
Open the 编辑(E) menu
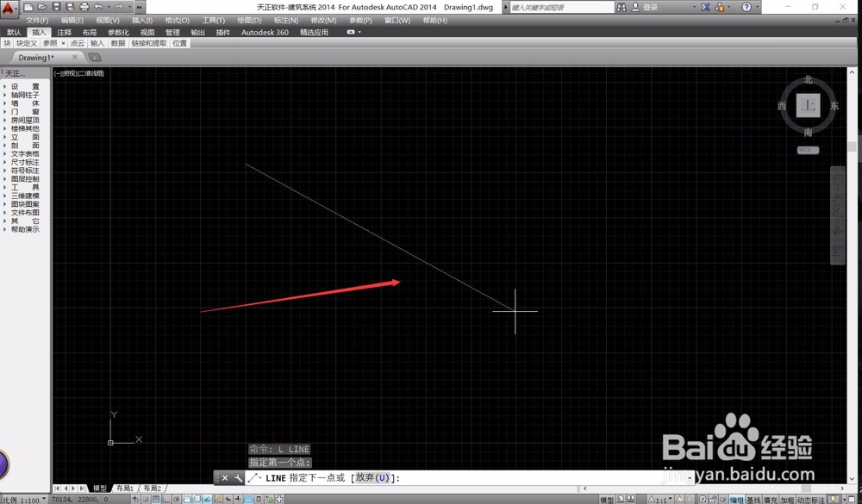[x=72, y=21]
